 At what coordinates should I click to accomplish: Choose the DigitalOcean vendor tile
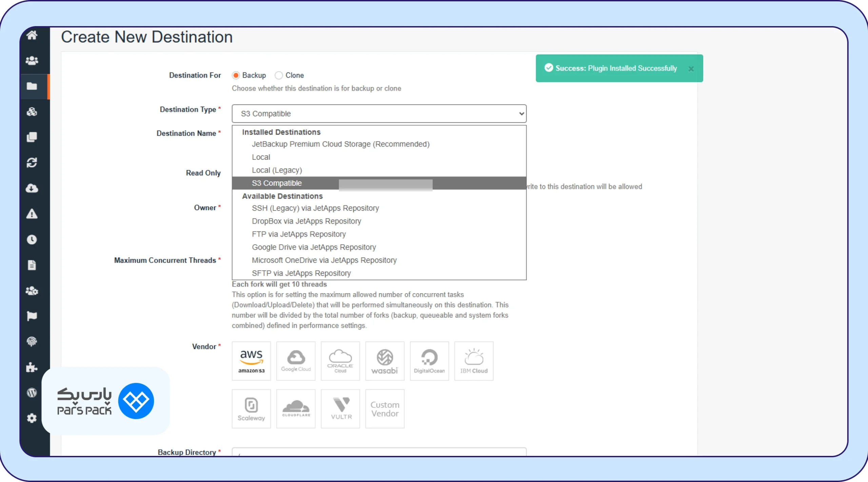tap(429, 361)
